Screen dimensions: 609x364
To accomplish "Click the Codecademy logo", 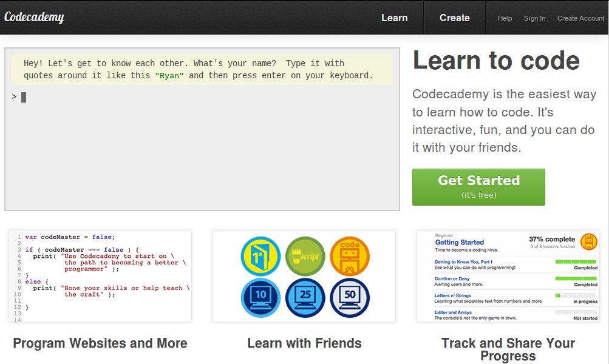I will point(34,18).
